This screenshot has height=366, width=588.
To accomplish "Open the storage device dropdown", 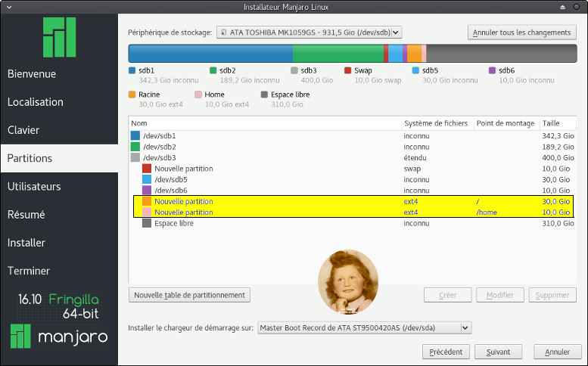I will coord(309,33).
